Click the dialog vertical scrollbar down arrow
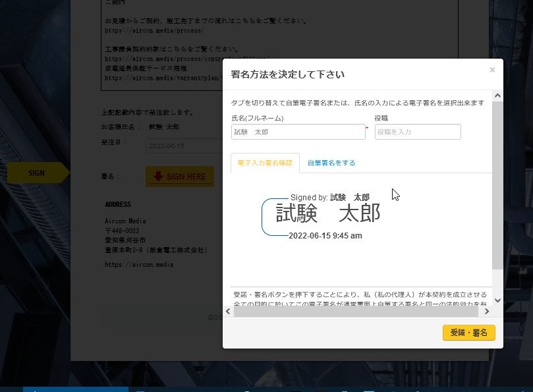This screenshot has width=533, height=392. click(x=497, y=300)
